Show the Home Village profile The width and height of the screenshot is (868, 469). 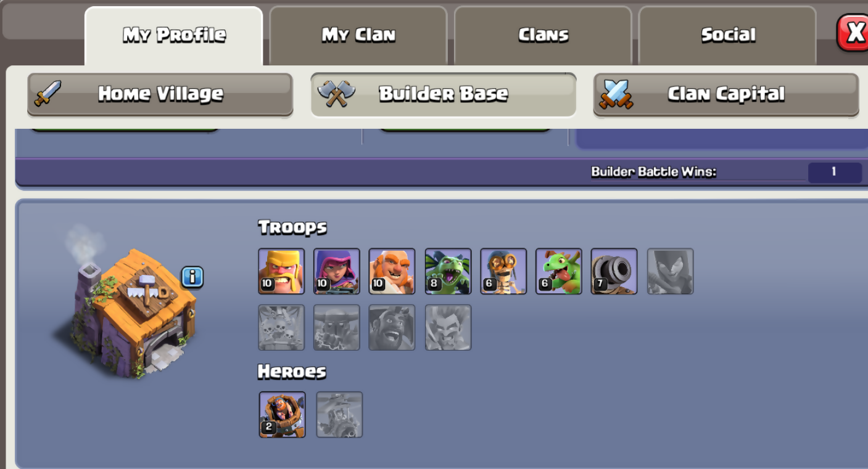160,94
